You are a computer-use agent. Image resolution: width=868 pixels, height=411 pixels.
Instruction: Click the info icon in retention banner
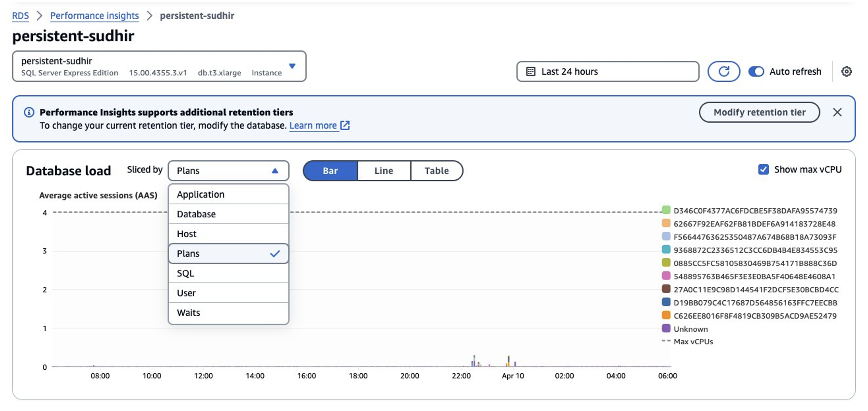[29, 112]
